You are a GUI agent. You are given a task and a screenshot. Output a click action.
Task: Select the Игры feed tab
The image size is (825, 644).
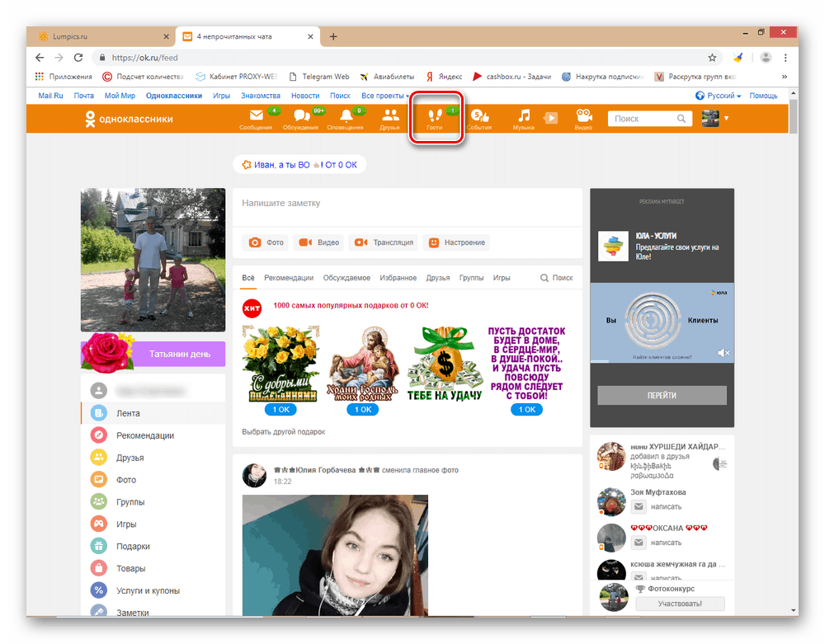click(x=502, y=278)
